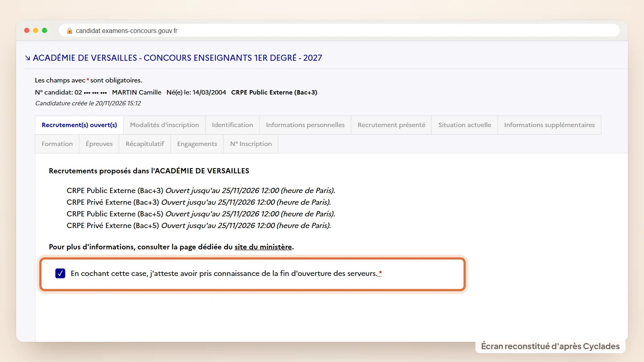
Task: Uncheck the server closing acknowledgment checkbox
Action: (x=60, y=274)
